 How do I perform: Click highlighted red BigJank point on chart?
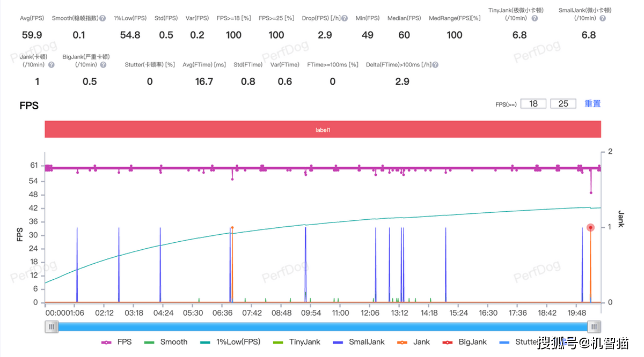click(590, 228)
